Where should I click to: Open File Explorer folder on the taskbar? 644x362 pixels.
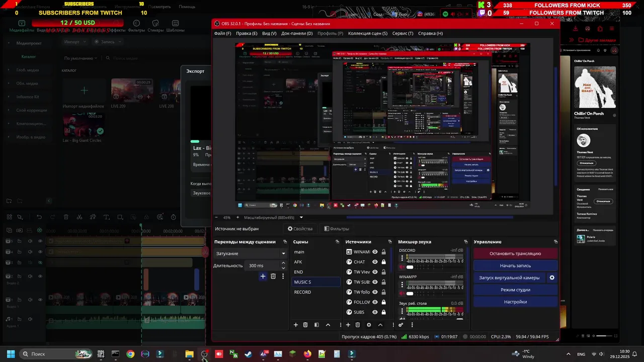189,354
